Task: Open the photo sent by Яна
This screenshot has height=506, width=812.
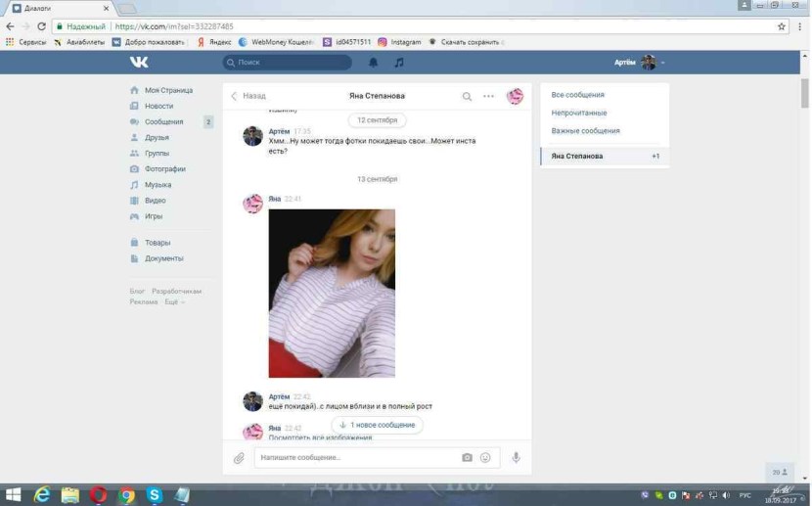Action: 332,293
